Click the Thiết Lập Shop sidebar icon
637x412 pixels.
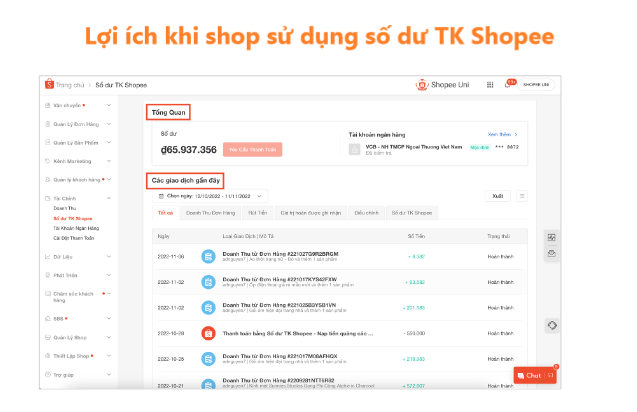pos(48,356)
